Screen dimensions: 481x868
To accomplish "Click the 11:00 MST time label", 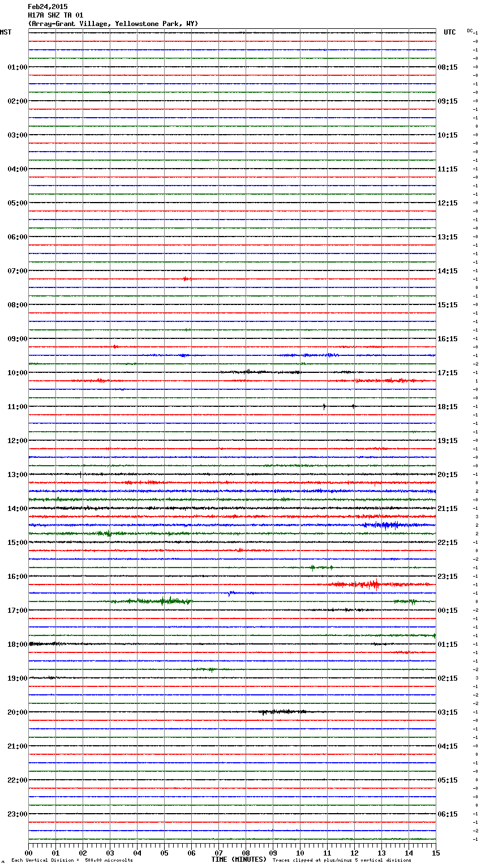I will click(17, 407).
